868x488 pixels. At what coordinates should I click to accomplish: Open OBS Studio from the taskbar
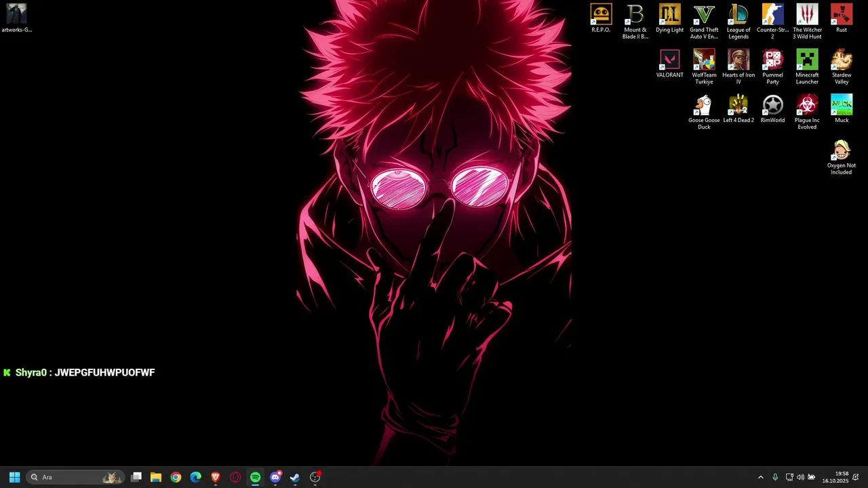tap(315, 477)
